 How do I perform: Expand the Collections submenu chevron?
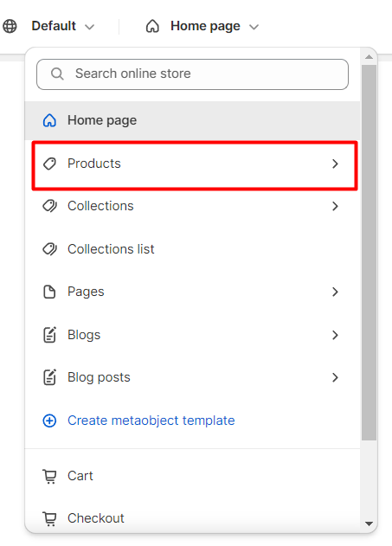point(335,206)
